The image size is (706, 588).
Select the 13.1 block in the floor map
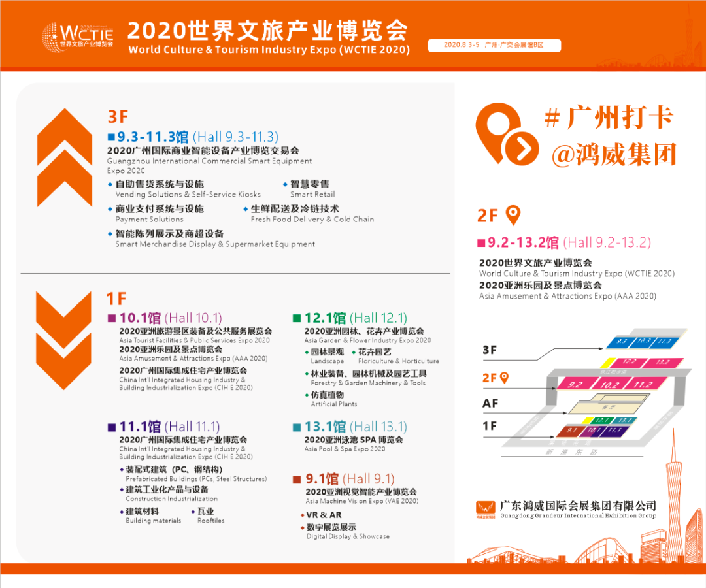[x=624, y=421]
